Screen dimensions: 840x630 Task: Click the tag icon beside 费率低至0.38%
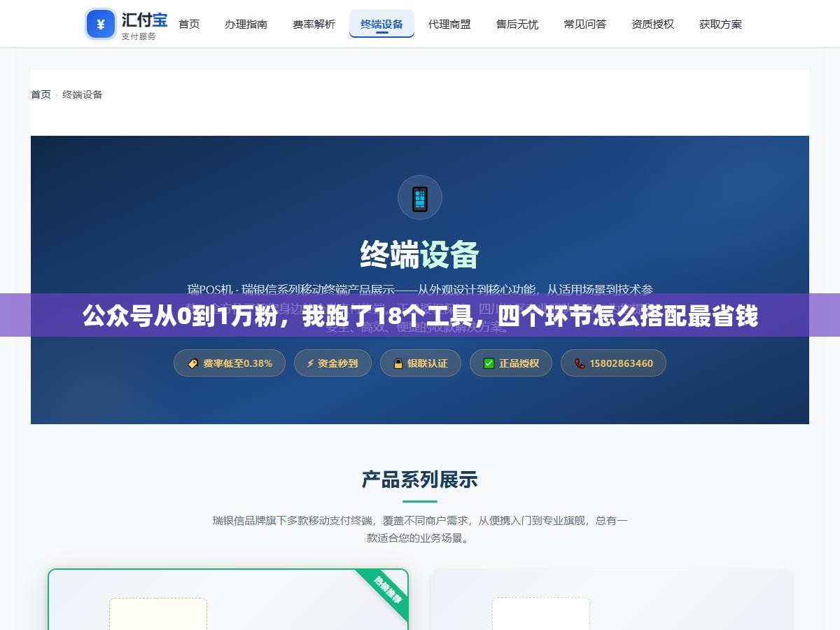point(192,363)
